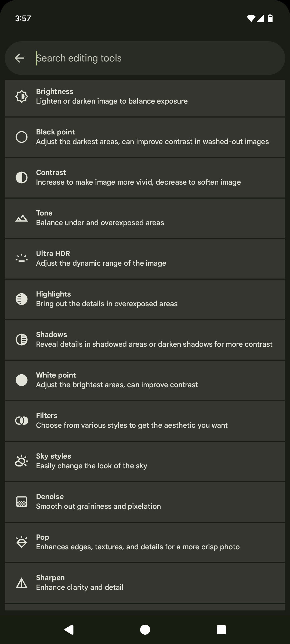Tap Lighten or darken image description
Viewport: 290px width, 644px height.
(112, 101)
